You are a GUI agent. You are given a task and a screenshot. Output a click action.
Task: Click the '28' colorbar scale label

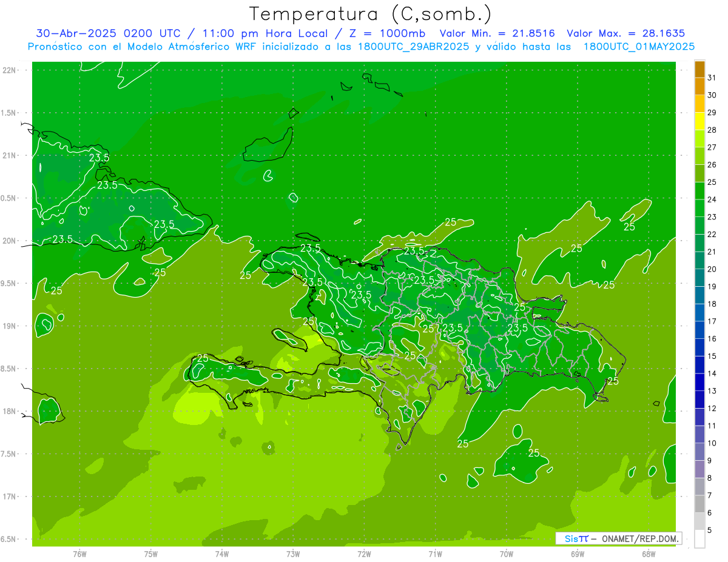pyautogui.click(x=712, y=130)
